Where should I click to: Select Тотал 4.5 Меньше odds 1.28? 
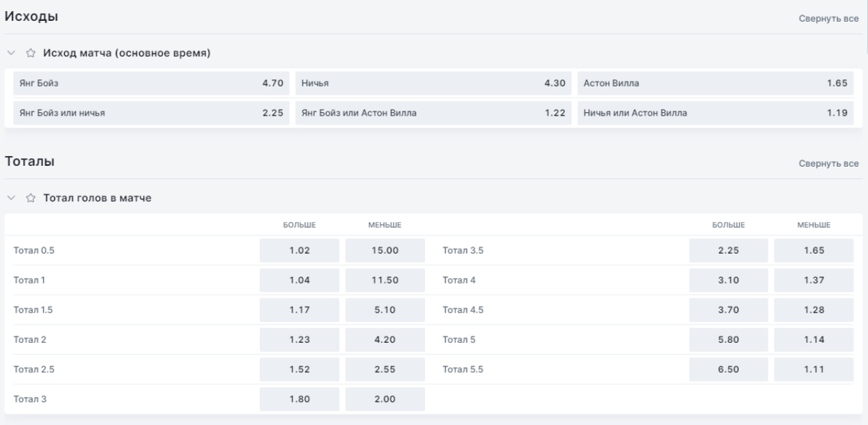(813, 311)
